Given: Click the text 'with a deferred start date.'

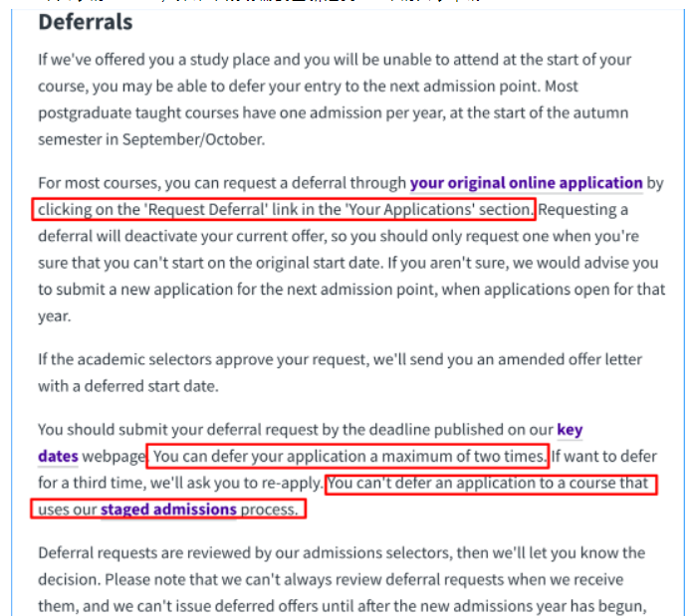Looking at the screenshot, I should [x=128, y=386].
